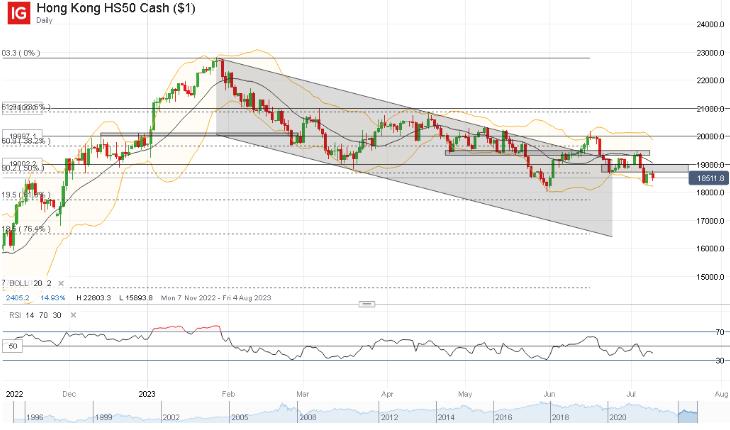Click the low value 'L 15893.8'
730x430 pixels.
tap(136, 298)
